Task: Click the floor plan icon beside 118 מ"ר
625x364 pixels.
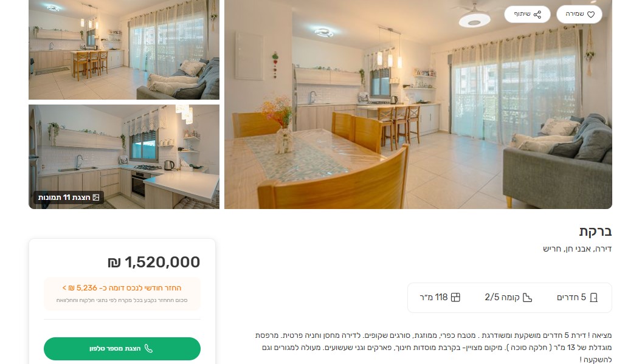Action: (x=455, y=298)
